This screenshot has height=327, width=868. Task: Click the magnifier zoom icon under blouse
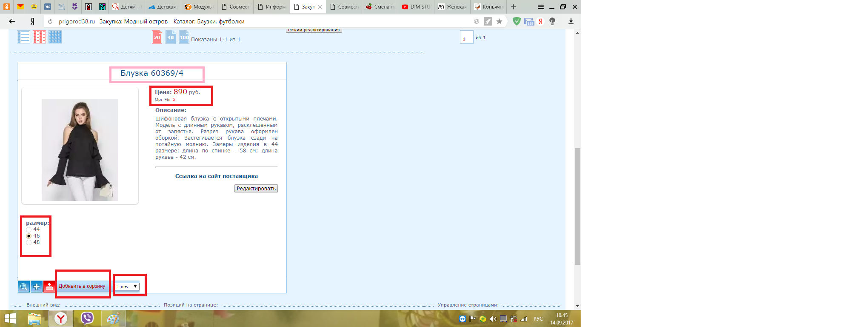click(24, 287)
